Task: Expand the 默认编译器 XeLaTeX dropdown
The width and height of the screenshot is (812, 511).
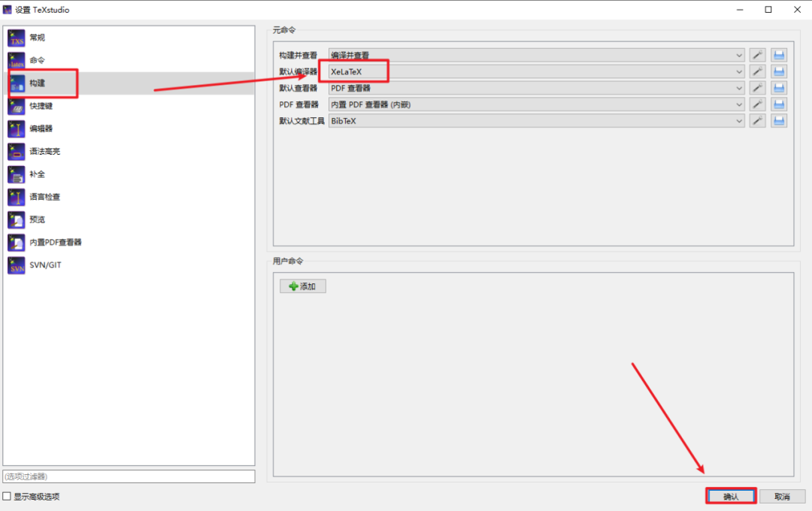Action: tap(536, 71)
